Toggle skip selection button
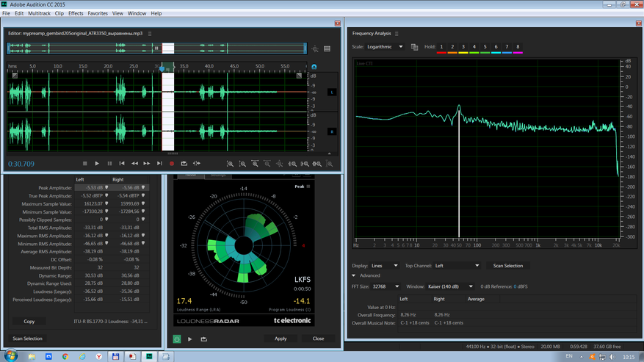 [197, 164]
